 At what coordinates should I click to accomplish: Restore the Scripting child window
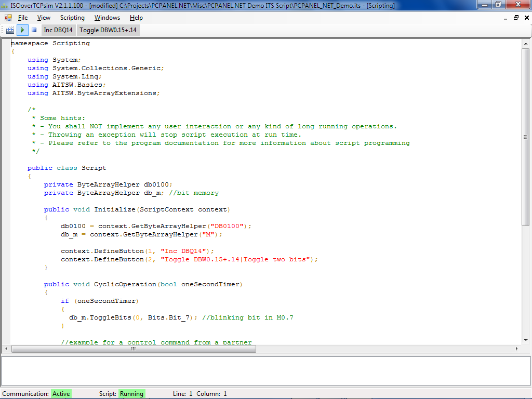point(516,18)
